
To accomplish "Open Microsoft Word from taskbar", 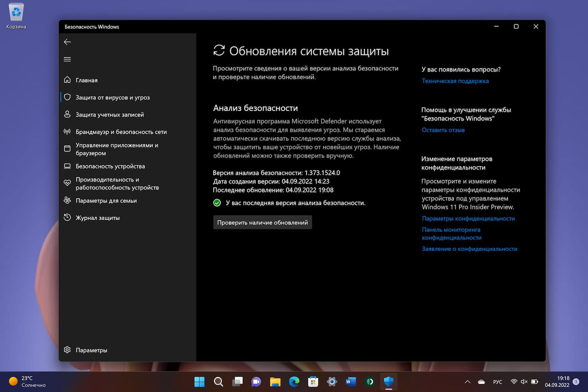I will (x=351, y=381).
